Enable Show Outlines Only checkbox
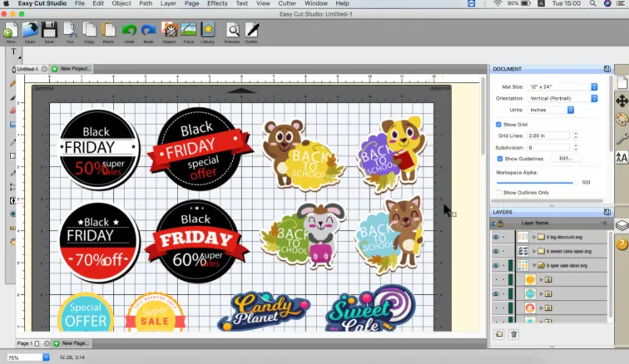629x364 pixels. coord(498,193)
